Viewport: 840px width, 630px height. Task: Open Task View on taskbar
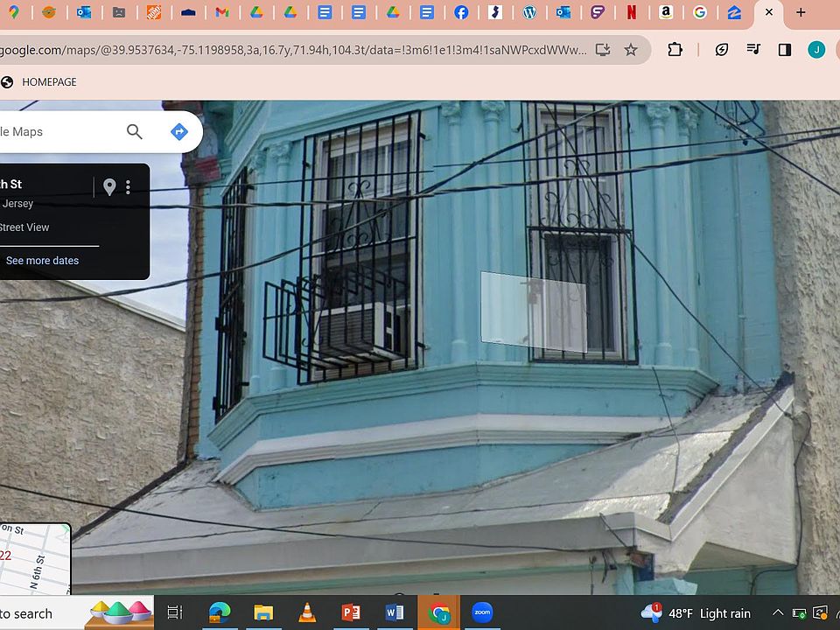[175, 612]
